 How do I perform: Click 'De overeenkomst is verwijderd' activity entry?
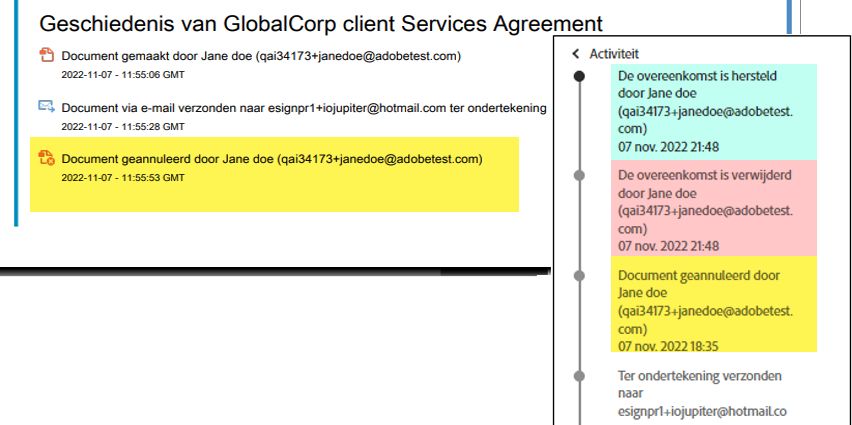pos(713,208)
